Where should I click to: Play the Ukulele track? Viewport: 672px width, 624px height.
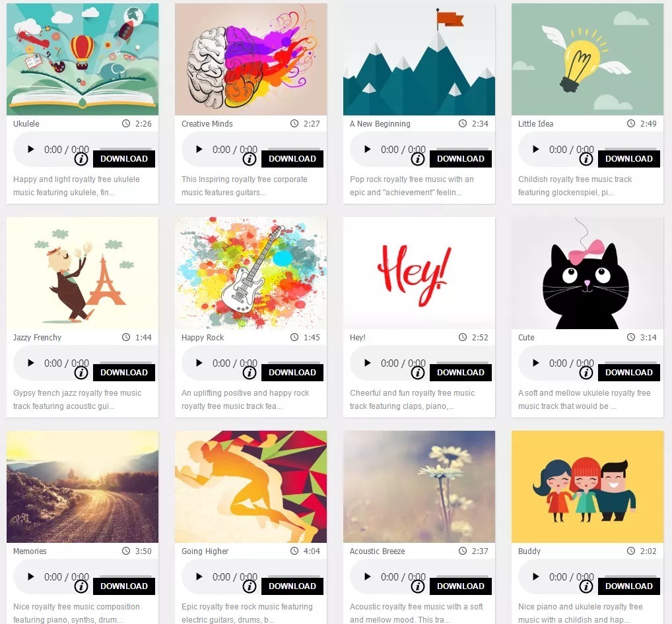tap(30, 149)
